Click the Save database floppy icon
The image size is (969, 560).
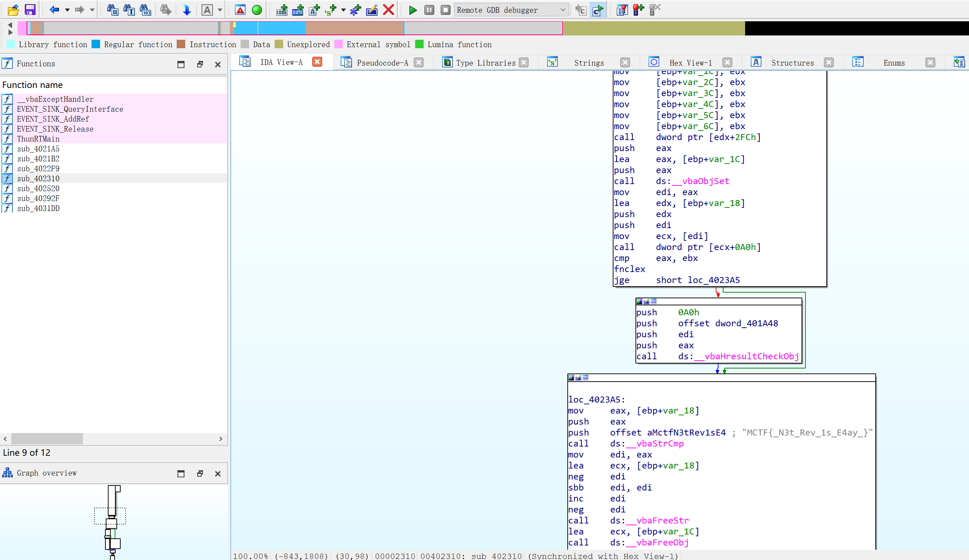click(x=30, y=10)
